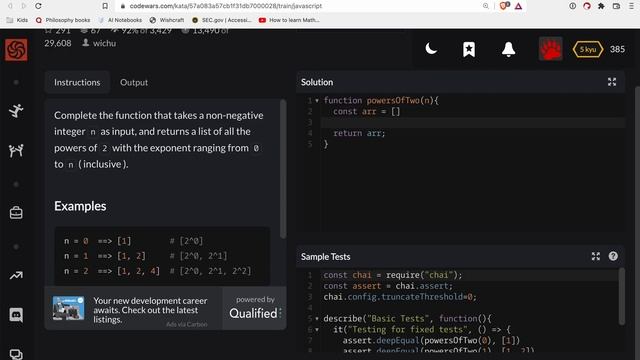Open the development career ad text
Image resolution: width=640 pixels, height=360 pixels.
pyautogui.click(x=150, y=310)
